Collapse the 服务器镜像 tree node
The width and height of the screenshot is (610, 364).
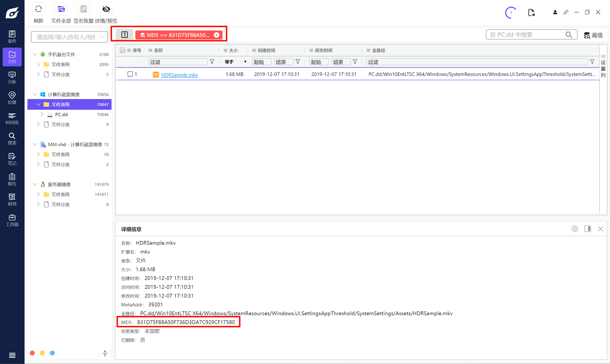coord(35,184)
